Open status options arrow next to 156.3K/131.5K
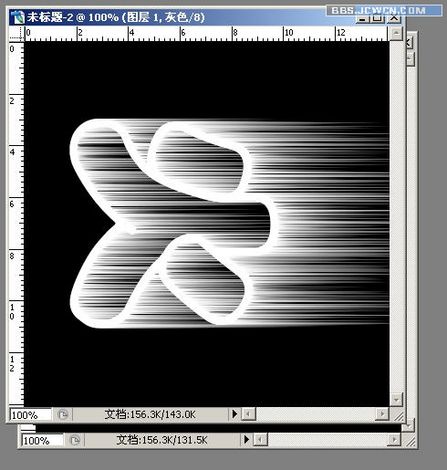 tap(246, 440)
